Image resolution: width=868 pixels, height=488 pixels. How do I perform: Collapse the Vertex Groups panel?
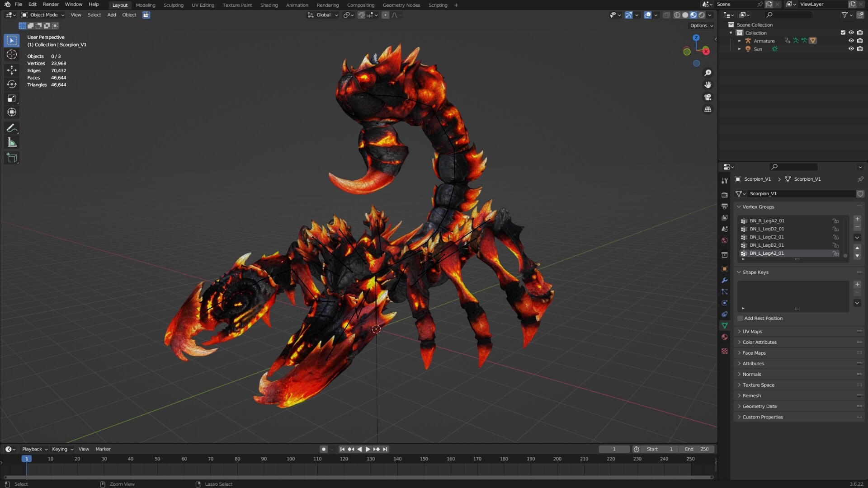pyautogui.click(x=758, y=207)
